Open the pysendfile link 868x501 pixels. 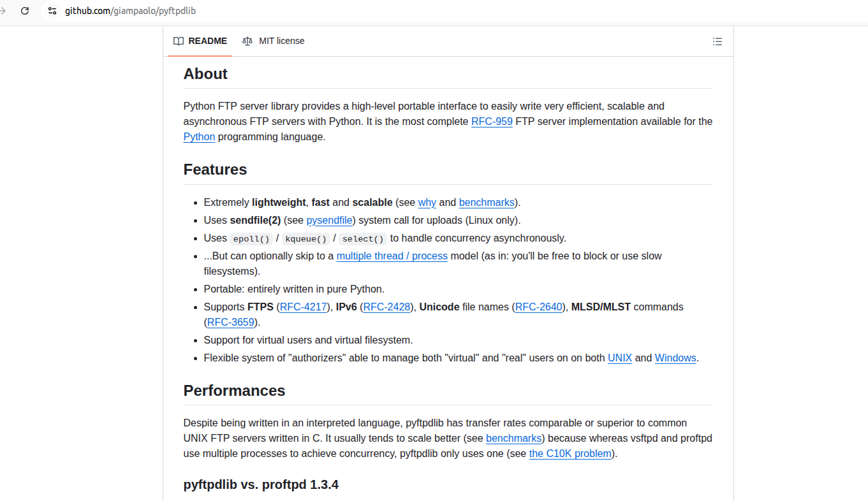(x=329, y=221)
